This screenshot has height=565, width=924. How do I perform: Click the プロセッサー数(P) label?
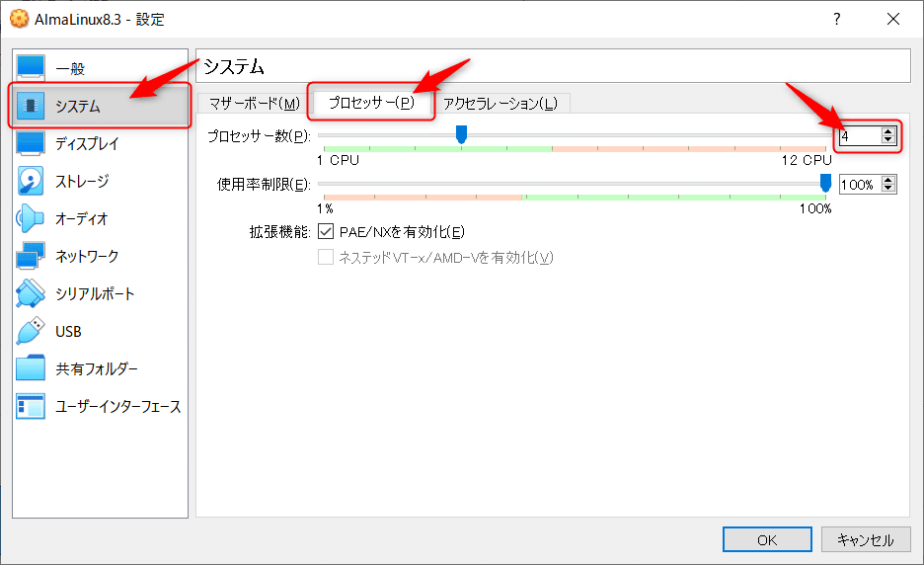click(259, 136)
